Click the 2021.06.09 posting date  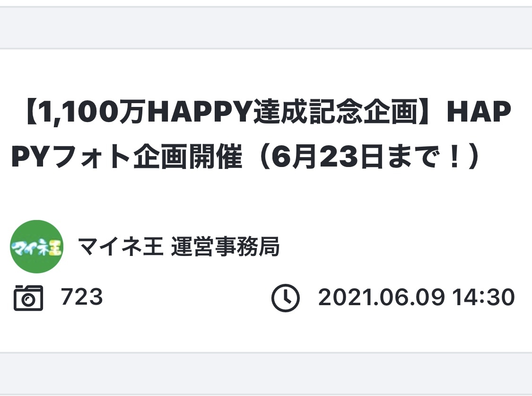click(381, 297)
